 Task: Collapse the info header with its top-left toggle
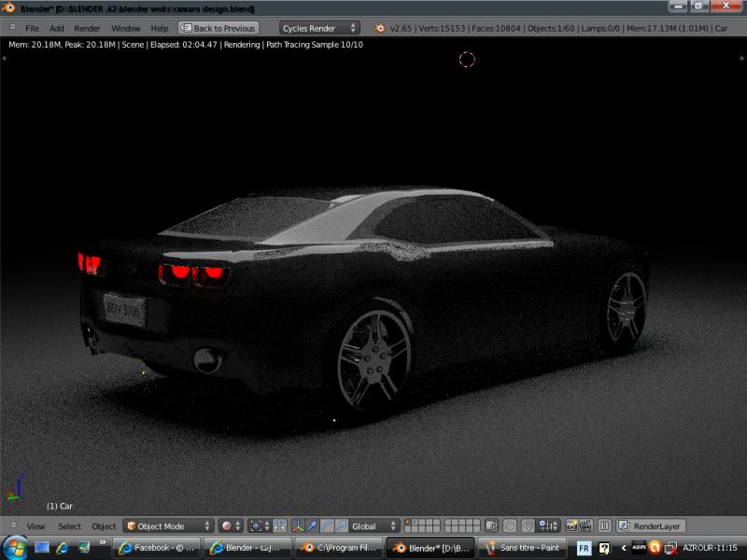[12, 27]
